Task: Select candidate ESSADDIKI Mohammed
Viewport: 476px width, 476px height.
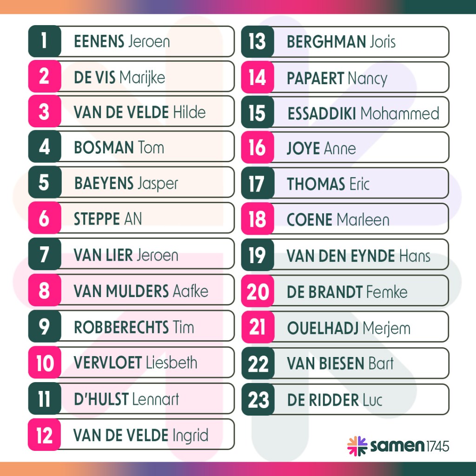Action: 363,113
